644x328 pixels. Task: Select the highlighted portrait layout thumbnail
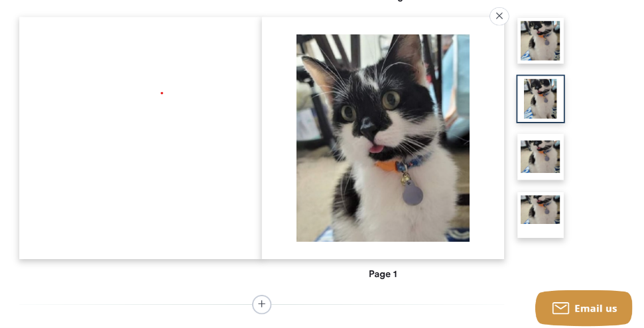click(x=541, y=99)
